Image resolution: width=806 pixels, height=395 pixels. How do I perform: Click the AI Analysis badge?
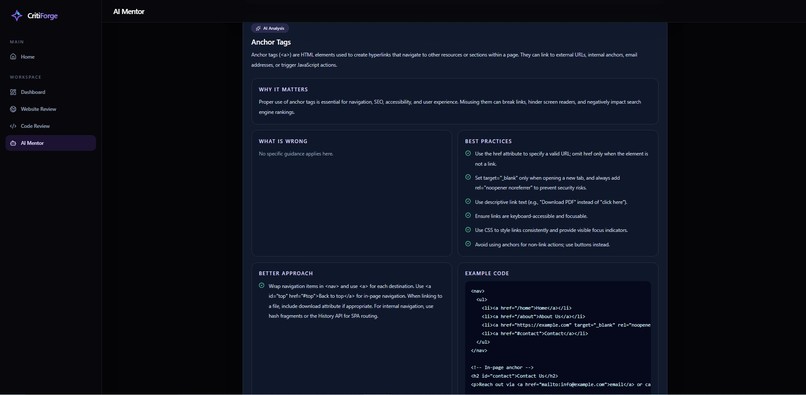tap(270, 28)
